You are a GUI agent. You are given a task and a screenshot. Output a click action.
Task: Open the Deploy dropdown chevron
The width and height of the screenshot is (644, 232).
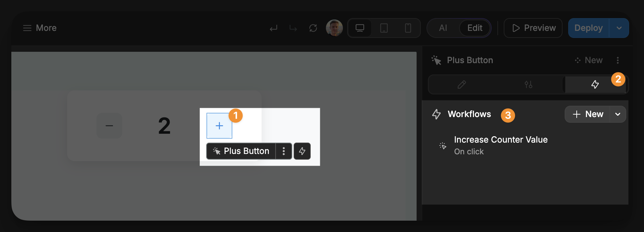[x=619, y=28]
